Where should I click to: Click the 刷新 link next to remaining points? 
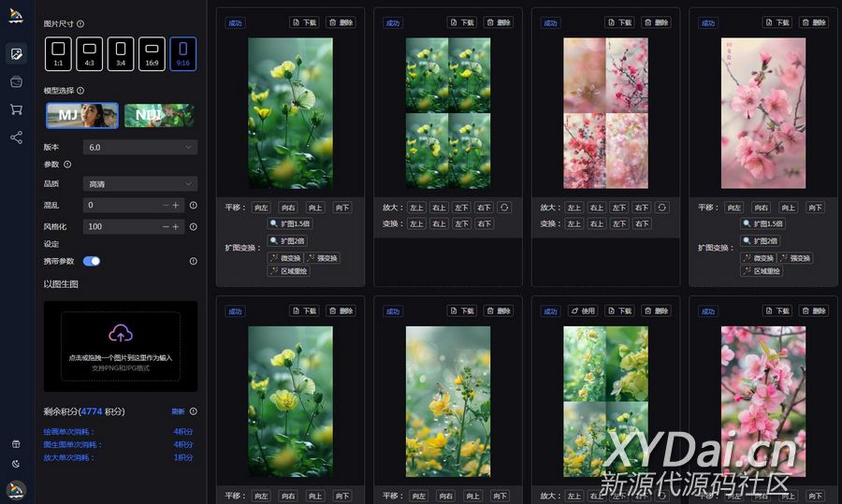[178, 411]
